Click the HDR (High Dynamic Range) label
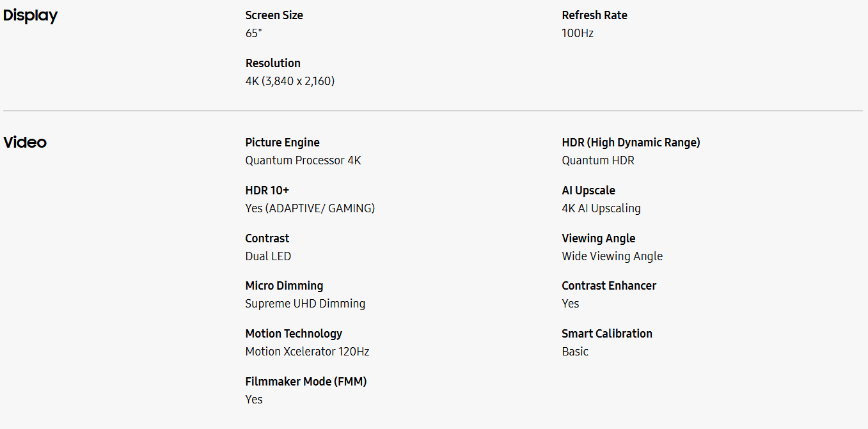 [631, 143]
